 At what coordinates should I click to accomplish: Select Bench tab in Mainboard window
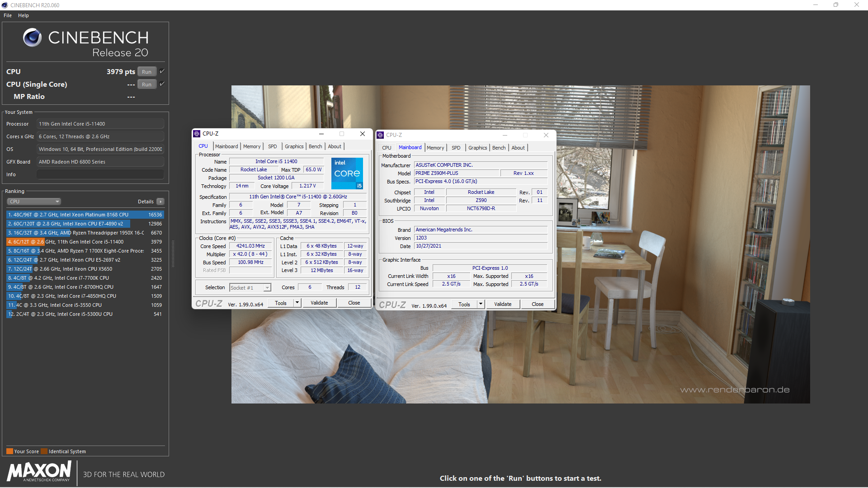point(499,148)
